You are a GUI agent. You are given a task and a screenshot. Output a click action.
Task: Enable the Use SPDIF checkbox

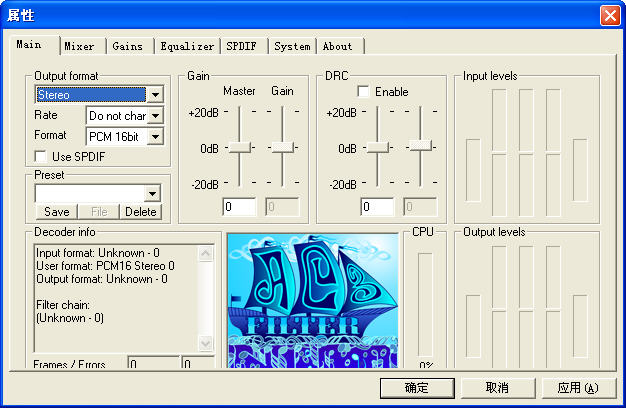click(41, 156)
